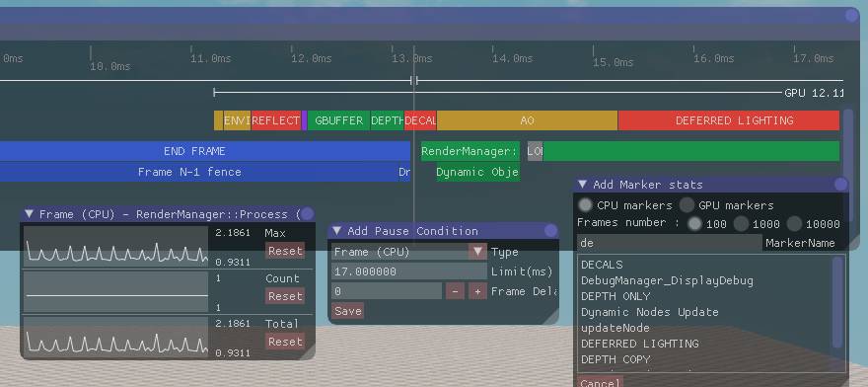Click the gray LOD timeline block
The height and width of the screenshot is (387, 868).
pyautogui.click(x=535, y=151)
